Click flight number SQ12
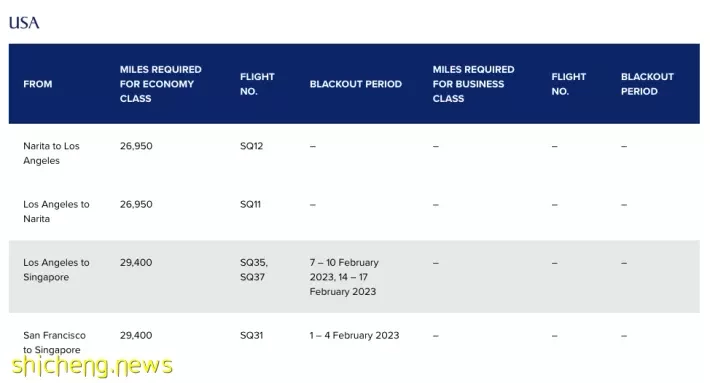710x383 pixels. (x=251, y=146)
